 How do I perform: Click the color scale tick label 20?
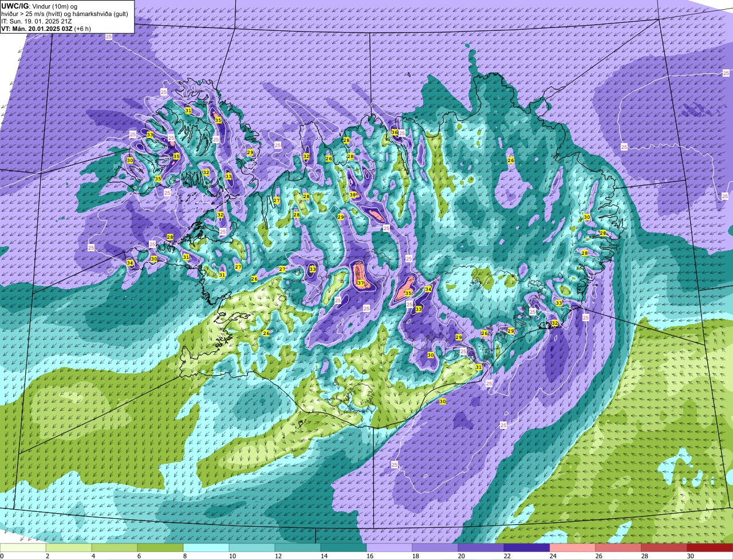pos(462,556)
